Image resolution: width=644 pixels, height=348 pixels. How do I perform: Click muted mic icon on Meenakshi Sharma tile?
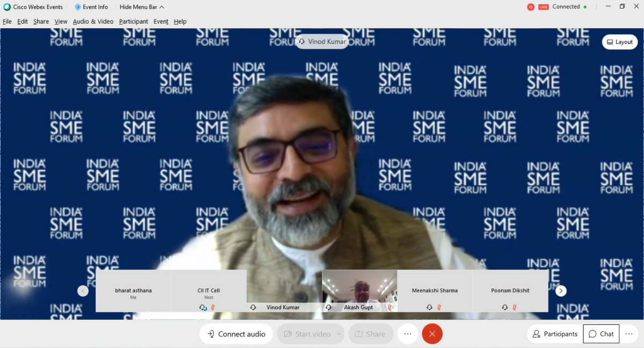point(439,308)
